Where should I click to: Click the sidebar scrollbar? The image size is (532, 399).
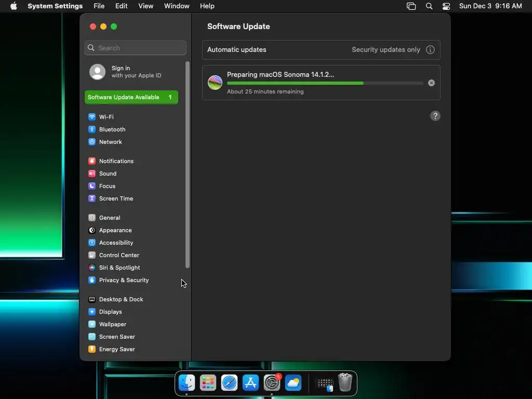[x=187, y=165]
